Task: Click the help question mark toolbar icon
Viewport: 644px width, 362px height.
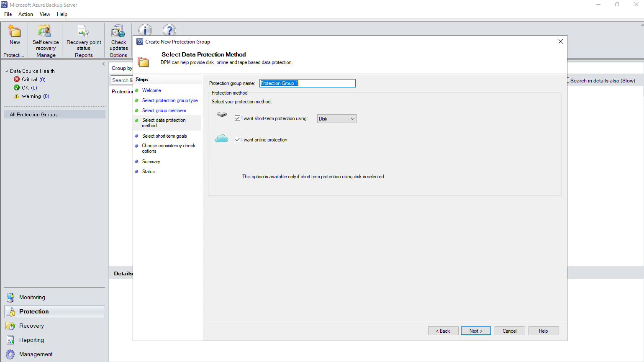Action: pos(169,30)
